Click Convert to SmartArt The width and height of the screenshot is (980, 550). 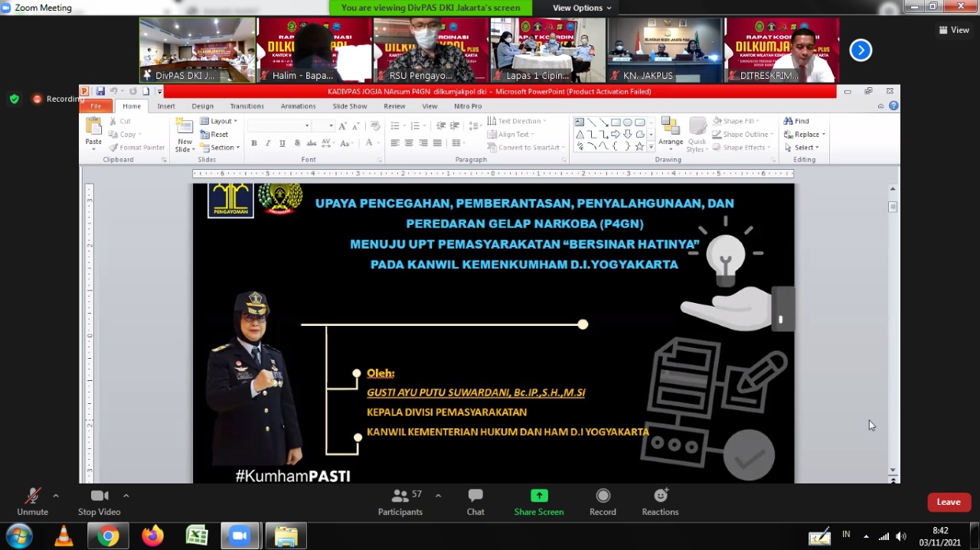pos(526,148)
